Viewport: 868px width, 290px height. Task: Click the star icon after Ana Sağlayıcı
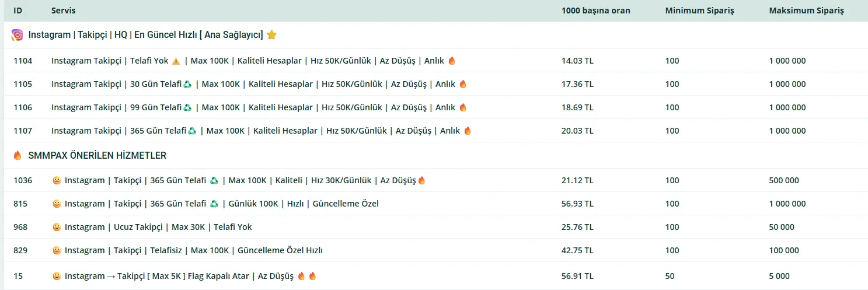pos(271,35)
